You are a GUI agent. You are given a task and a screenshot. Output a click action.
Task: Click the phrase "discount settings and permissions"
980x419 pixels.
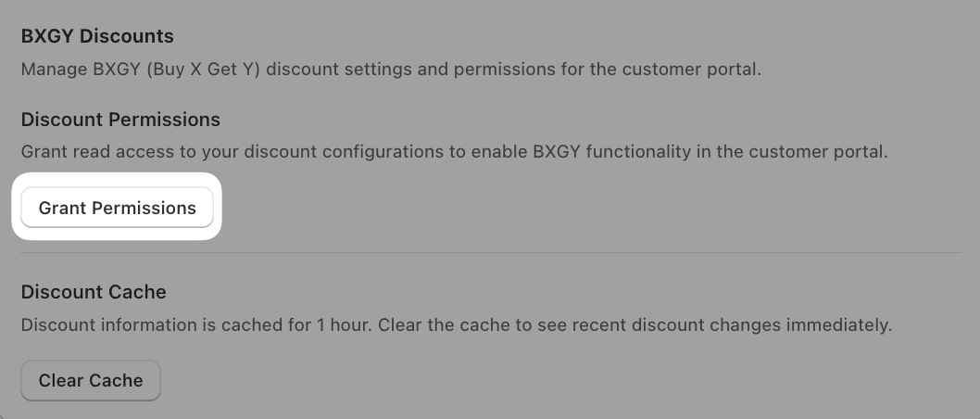(x=411, y=69)
